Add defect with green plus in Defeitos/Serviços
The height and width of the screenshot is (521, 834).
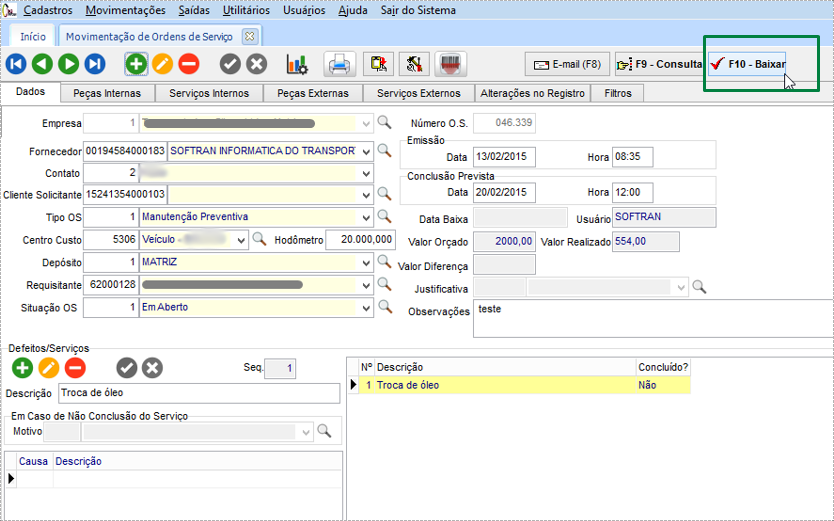click(x=21, y=368)
